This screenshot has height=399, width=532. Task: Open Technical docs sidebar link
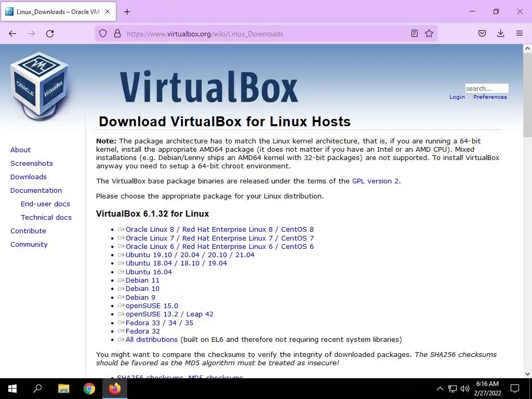pyautogui.click(x=46, y=218)
